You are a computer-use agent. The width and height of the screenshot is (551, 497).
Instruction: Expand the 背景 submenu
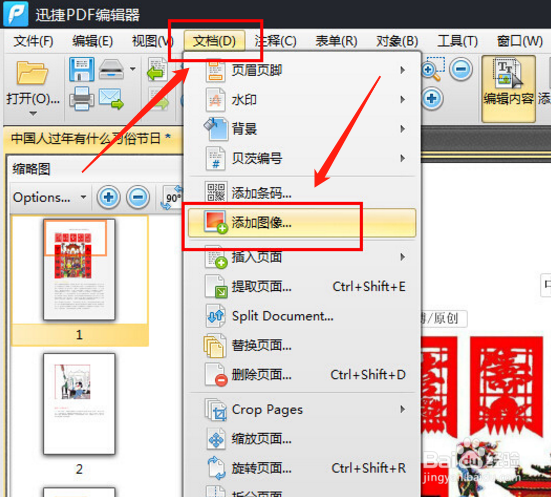pos(302,129)
